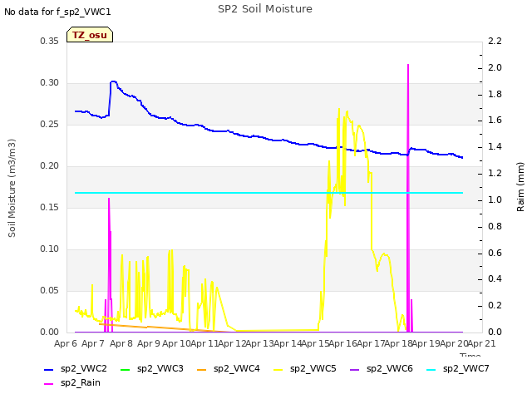Image resolution: width=532 pixels, height=399 pixels.
Task: Click the yellow sp2_VWC5 legend color line
Action: click(278, 369)
